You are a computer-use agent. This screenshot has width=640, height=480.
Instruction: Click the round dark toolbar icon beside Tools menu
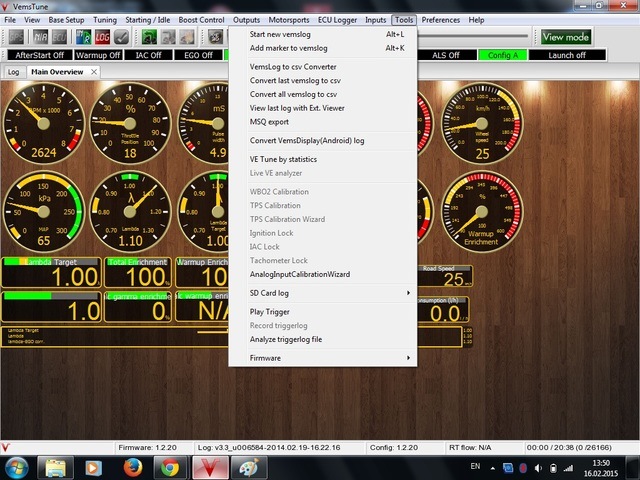pos(216,37)
